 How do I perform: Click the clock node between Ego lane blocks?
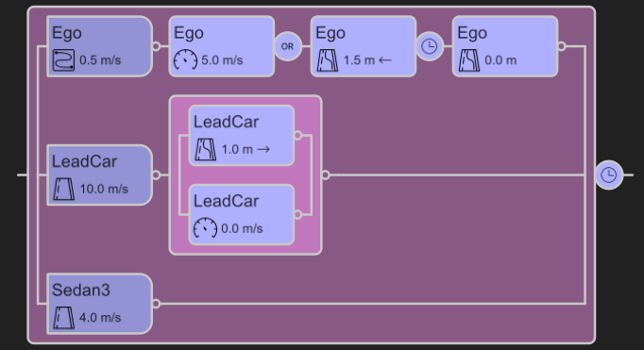pos(430,46)
